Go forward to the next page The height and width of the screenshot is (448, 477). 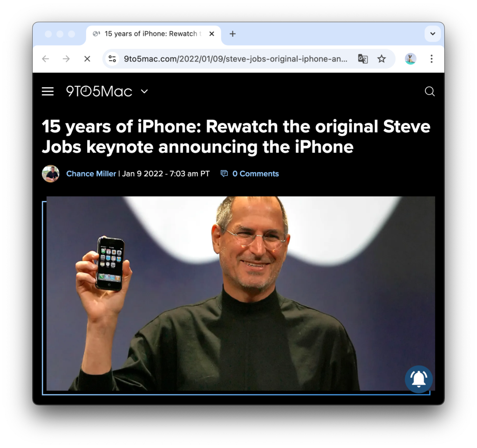[66, 59]
